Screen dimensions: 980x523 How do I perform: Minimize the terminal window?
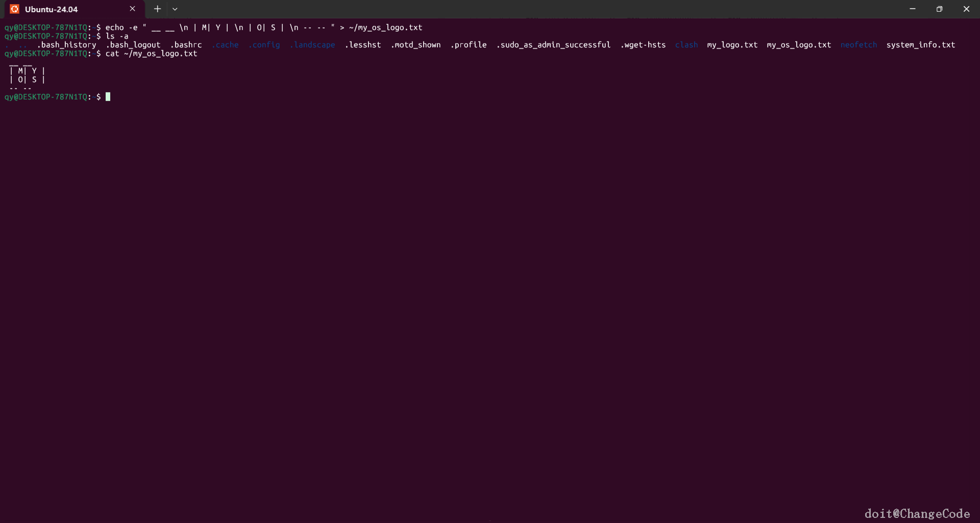(x=912, y=9)
